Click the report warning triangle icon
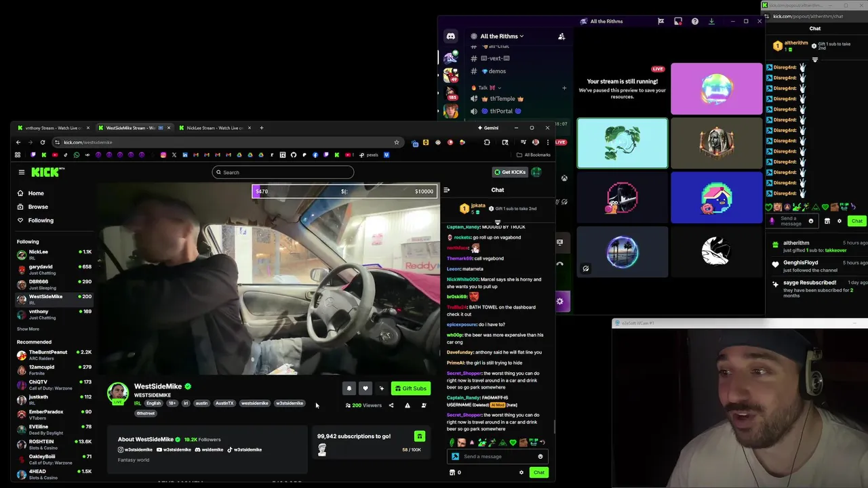The height and width of the screenshot is (488, 868). [408, 405]
